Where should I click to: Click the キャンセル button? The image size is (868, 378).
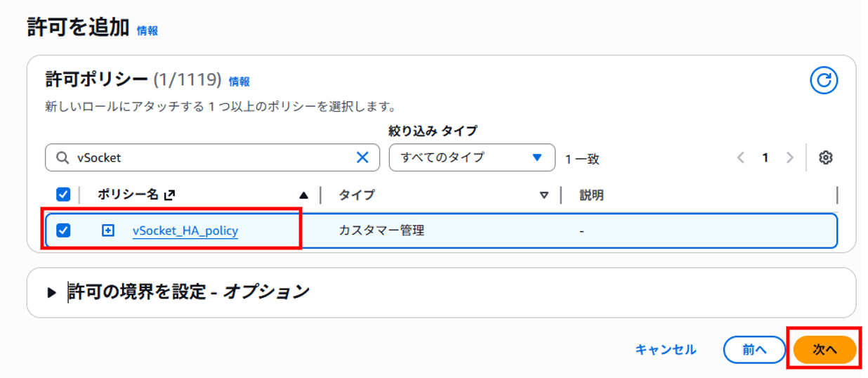[x=665, y=350]
